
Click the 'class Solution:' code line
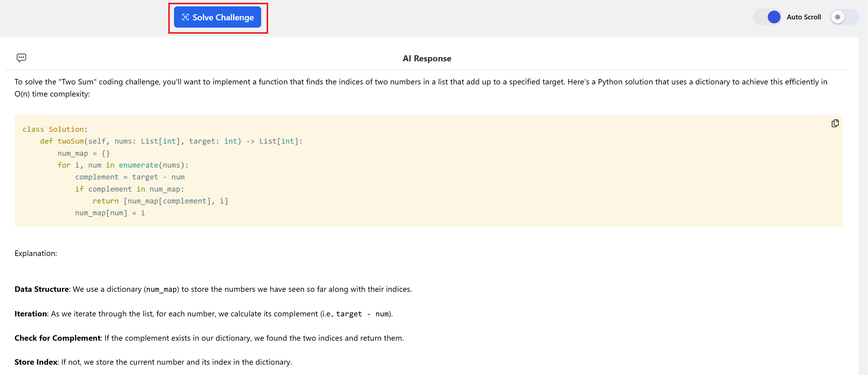click(55, 129)
